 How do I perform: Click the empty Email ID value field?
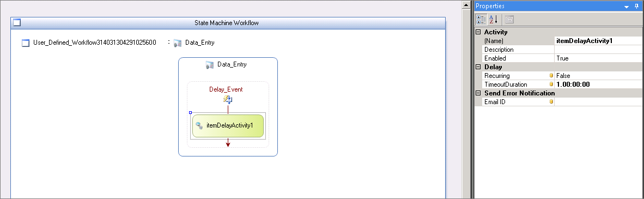(x=599, y=101)
